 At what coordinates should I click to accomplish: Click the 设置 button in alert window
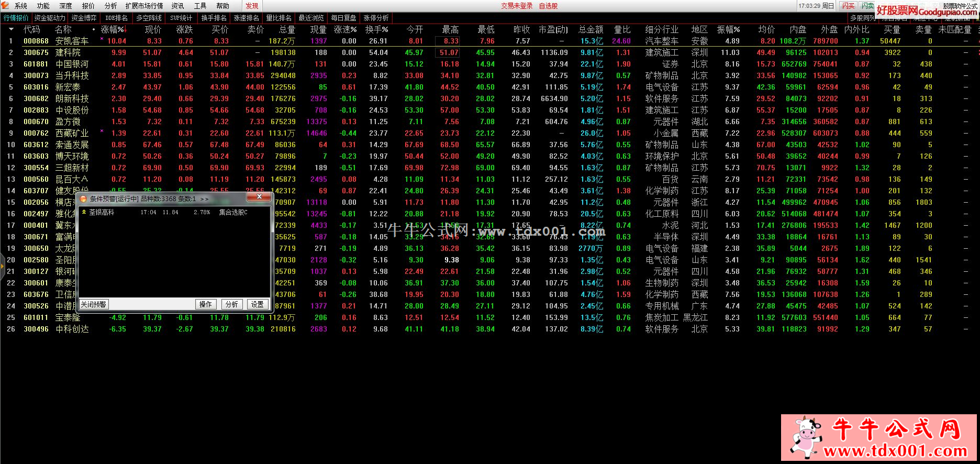click(x=257, y=304)
